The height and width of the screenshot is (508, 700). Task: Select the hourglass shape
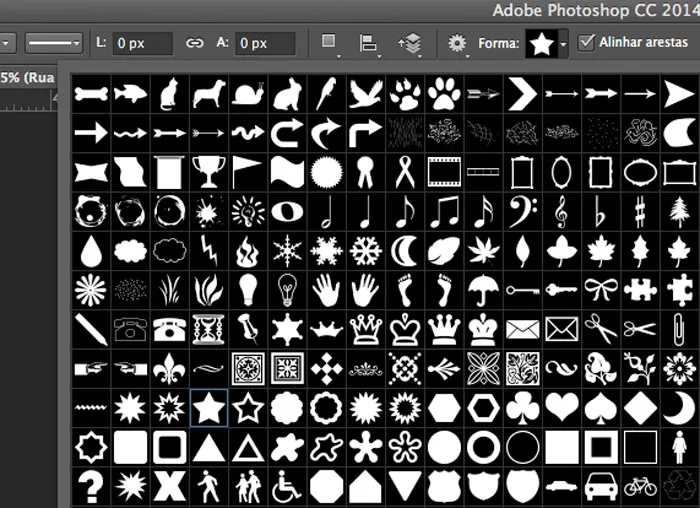(208, 329)
